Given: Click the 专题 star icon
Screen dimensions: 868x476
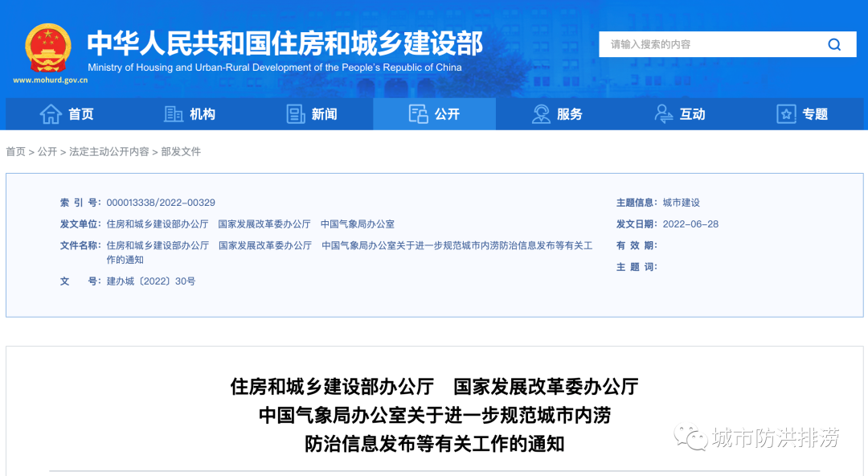Looking at the screenshot, I should pos(786,114).
